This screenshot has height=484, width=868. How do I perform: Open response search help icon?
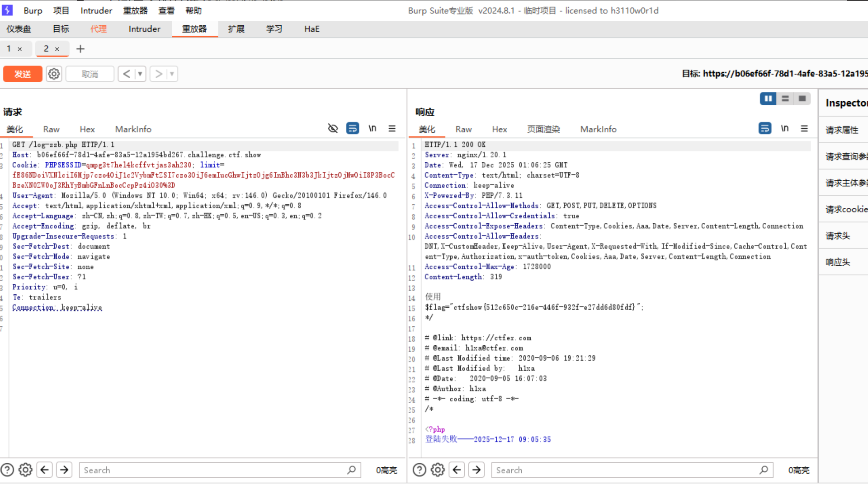pos(420,470)
